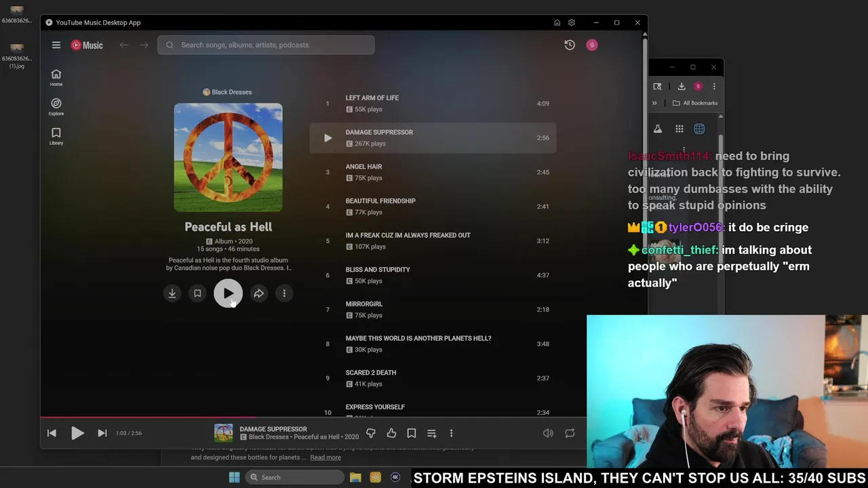
Task: Click the search songs input field
Action: [266, 45]
